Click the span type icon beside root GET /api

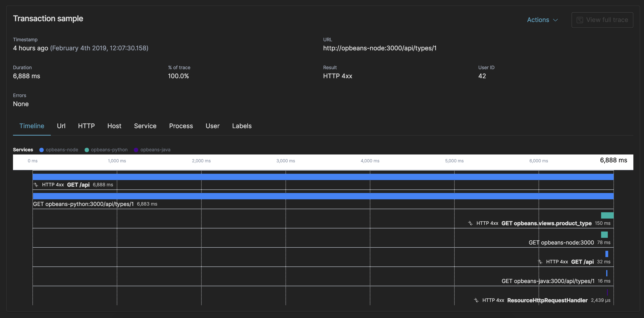(36, 185)
